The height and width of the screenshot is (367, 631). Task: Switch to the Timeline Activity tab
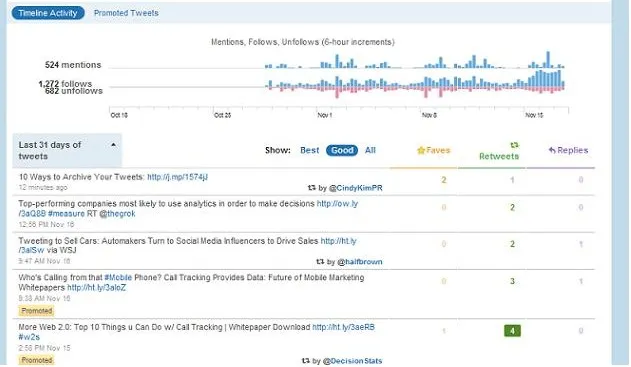pos(48,13)
